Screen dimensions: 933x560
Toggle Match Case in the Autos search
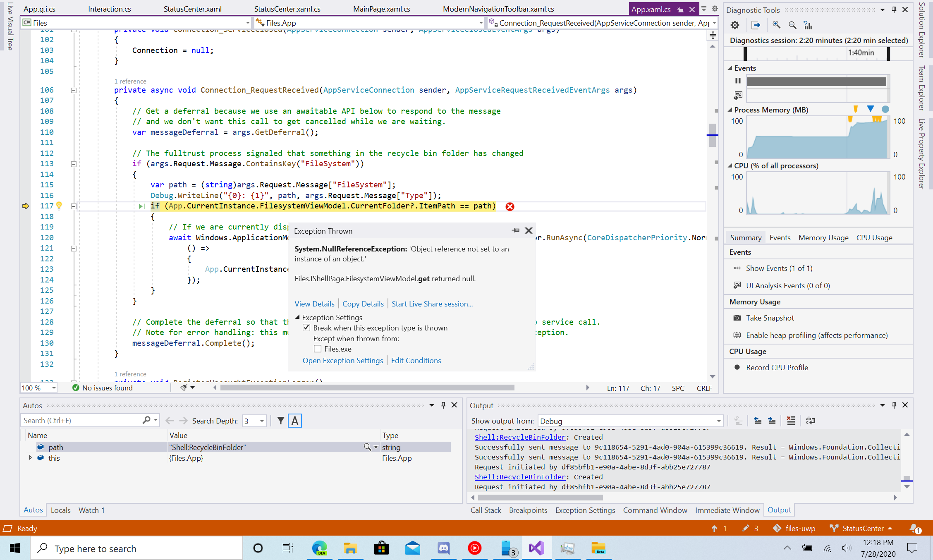coord(295,420)
